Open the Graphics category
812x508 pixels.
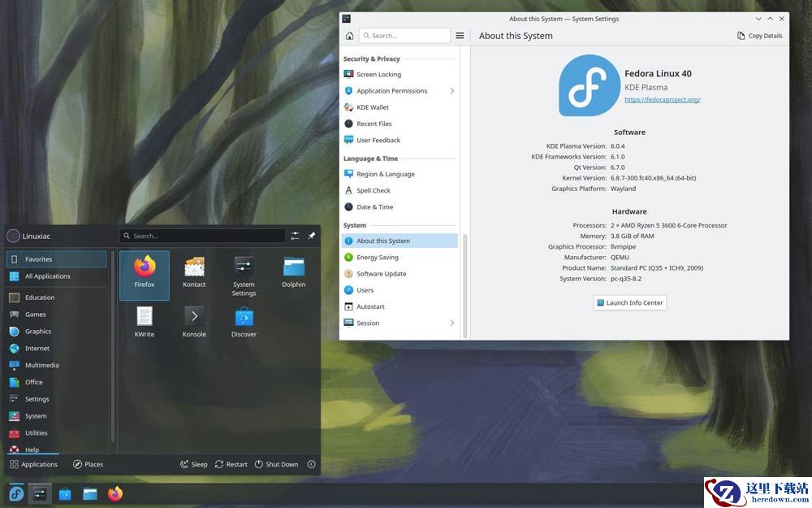(x=56, y=332)
